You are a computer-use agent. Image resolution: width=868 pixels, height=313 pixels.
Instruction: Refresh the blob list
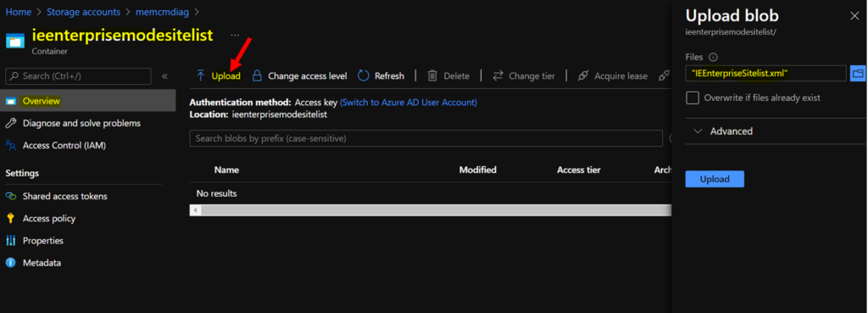click(381, 75)
